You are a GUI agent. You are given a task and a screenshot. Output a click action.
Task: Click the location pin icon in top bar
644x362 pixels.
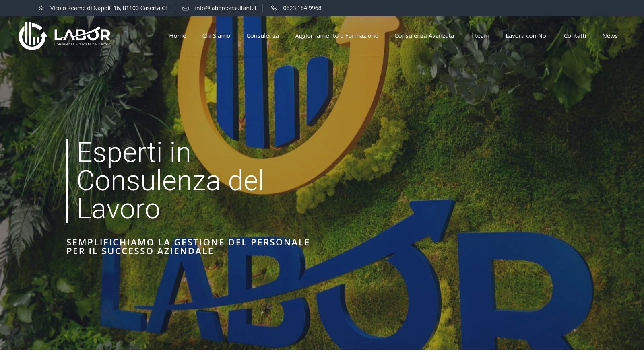[41, 8]
